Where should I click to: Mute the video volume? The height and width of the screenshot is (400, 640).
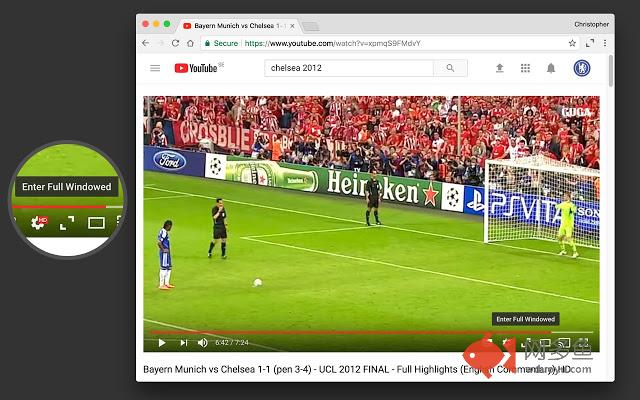pos(202,343)
